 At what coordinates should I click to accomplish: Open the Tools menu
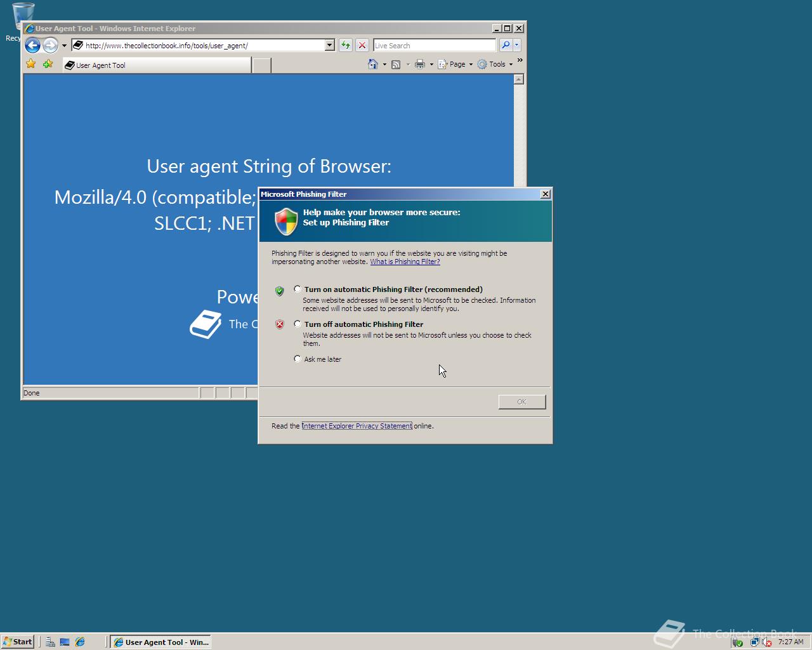coord(495,64)
